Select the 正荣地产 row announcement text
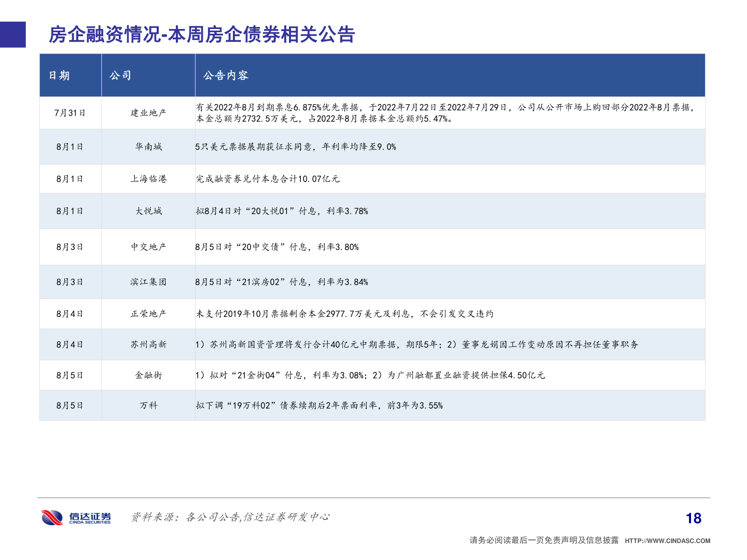Image resolution: width=747 pixels, height=560 pixels. coord(345,313)
